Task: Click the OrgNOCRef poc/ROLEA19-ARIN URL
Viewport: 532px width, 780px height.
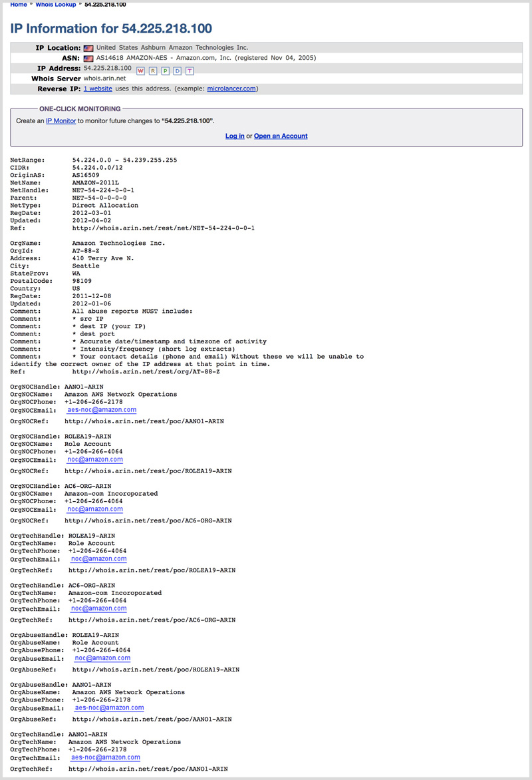Action: [x=148, y=471]
